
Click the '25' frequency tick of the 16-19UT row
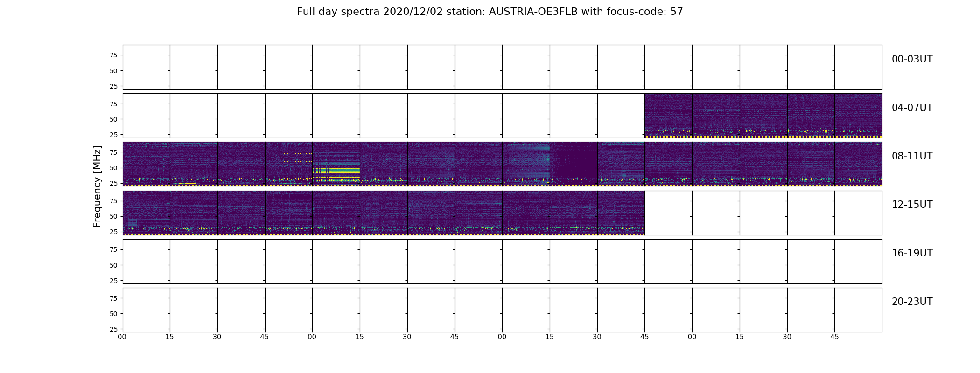[x=113, y=281]
